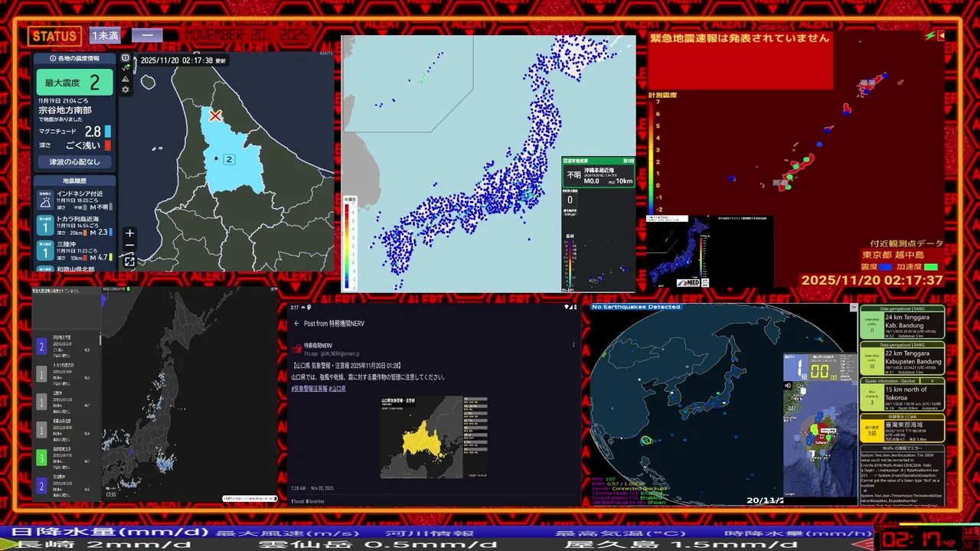This screenshot has height=551, width=980.
Task: Open the 22 km Tenggara Kabupaten Bandung card
Action: click(902, 358)
